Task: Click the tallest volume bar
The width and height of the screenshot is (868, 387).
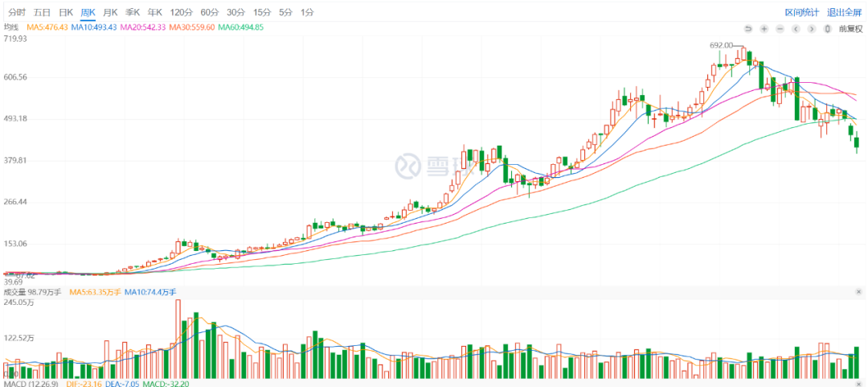Action: tap(178, 339)
